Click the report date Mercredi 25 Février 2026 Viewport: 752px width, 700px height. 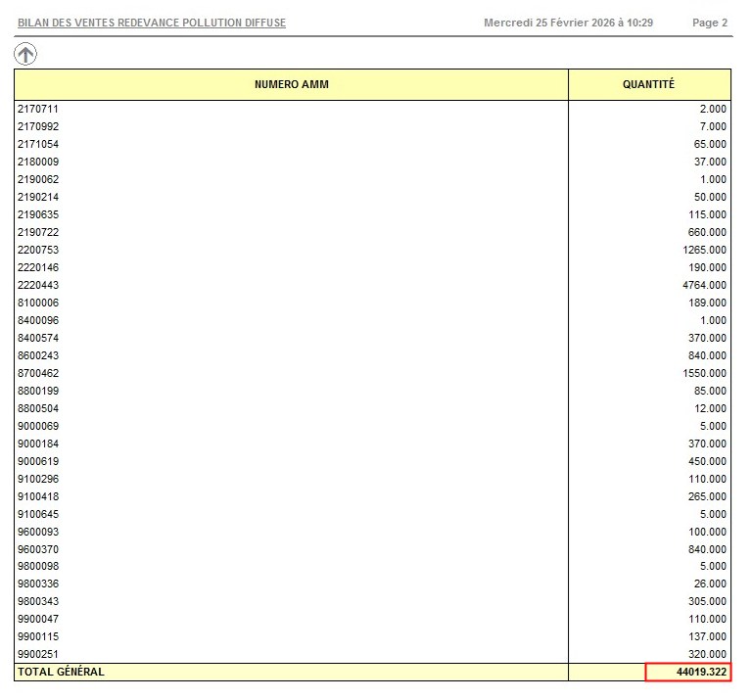tap(568, 23)
